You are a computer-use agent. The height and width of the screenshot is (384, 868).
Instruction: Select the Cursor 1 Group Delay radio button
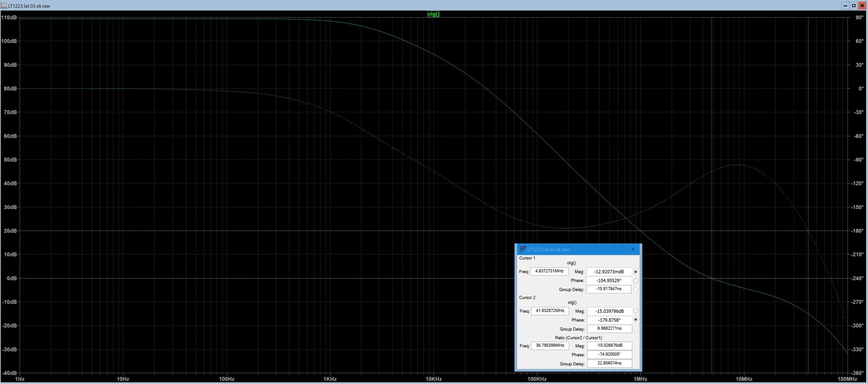point(635,290)
